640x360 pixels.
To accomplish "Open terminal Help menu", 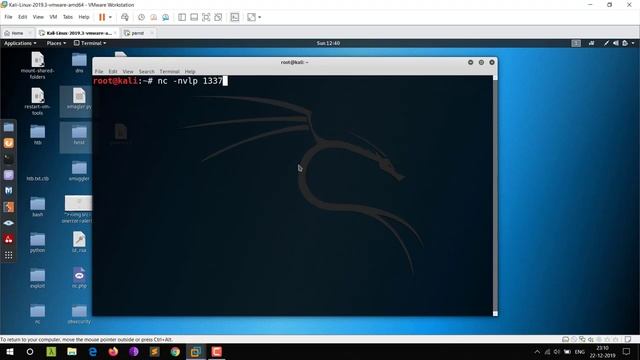I will (190, 71).
